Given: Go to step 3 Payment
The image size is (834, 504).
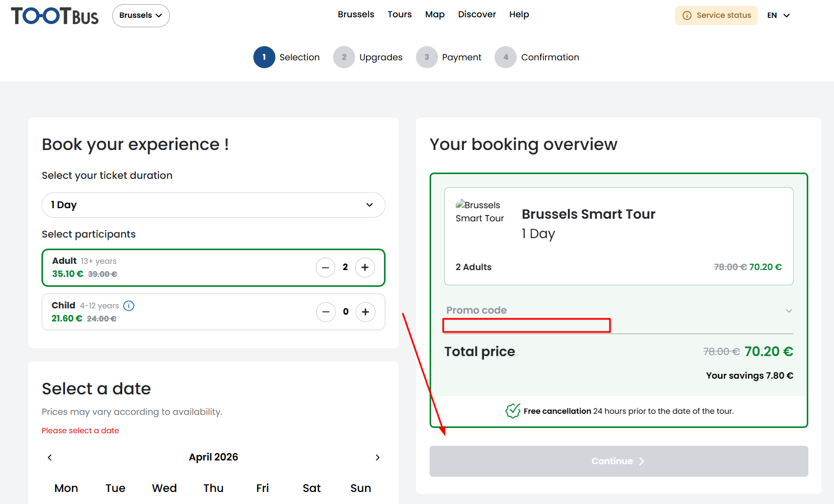Looking at the screenshot, I should [x=448, y=57].
